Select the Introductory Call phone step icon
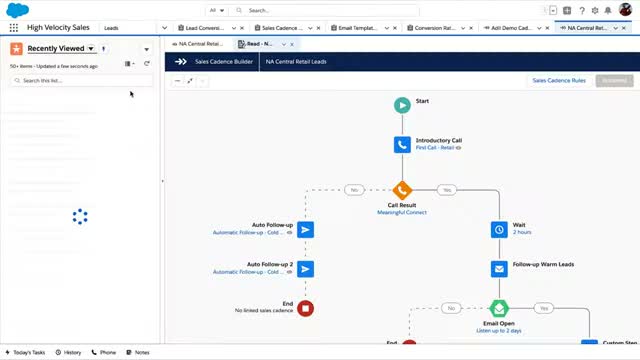Image resolution: width=640 pixels, height=360 pixels. click(x=402, y=144)
